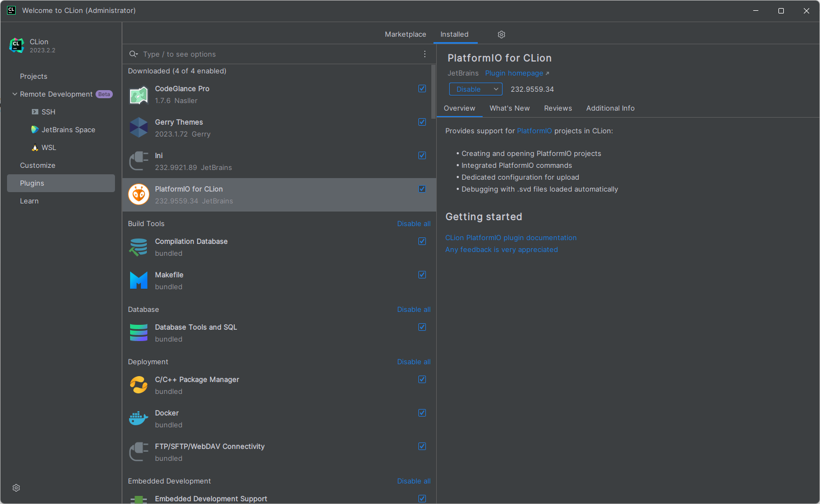This screenshot has width=820, height=504.
Task: Click Any feedback is very appreciated link
Action: pyautogui.click(x=502, y=249)
